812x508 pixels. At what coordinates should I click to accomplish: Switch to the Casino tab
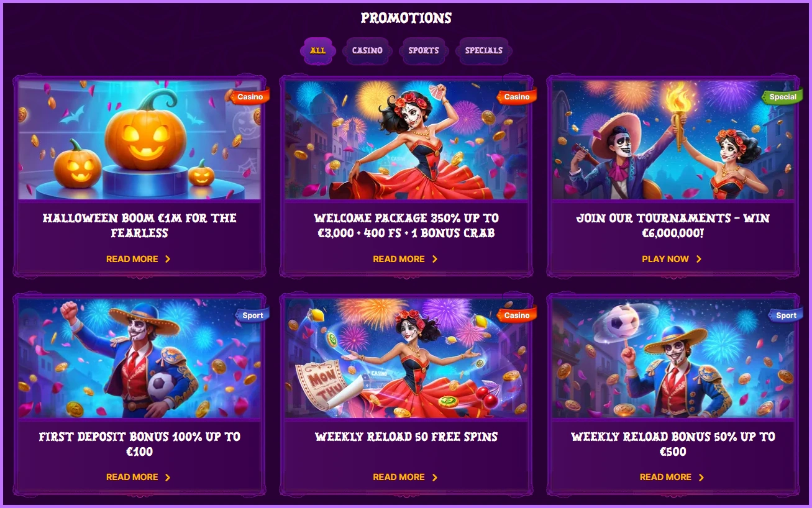pyautogui.click(x=367, y=50)
